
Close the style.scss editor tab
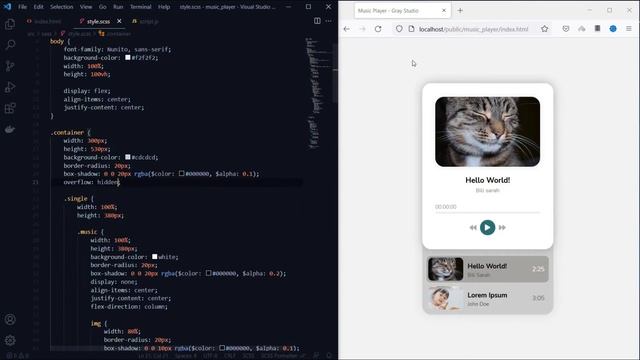coord(119,21)
